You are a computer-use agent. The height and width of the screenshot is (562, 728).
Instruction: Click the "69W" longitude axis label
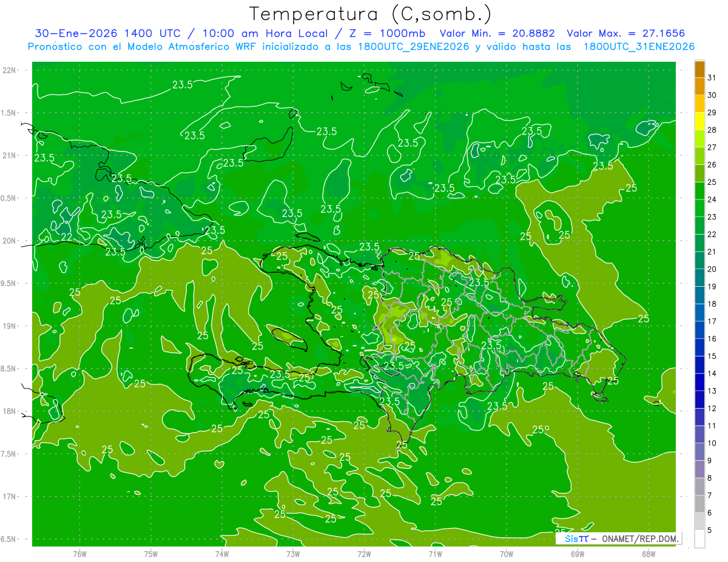coord(578,554)
